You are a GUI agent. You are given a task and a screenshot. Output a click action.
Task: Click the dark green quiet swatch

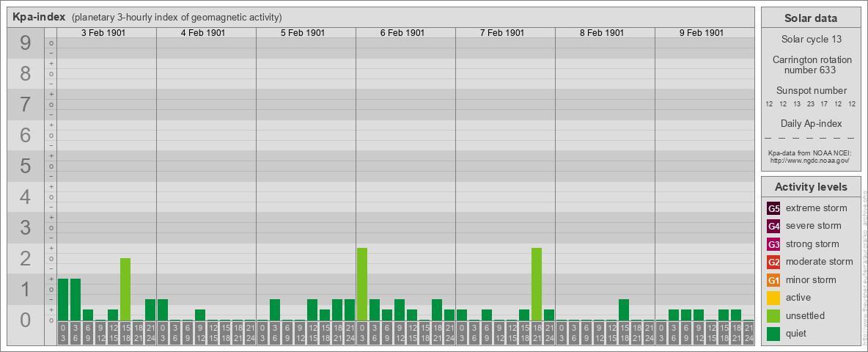click(773, 334)
